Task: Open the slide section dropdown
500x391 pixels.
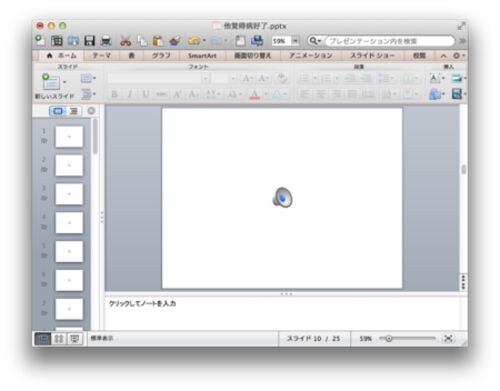Action: pyautogui.click(x=88, y=94)
